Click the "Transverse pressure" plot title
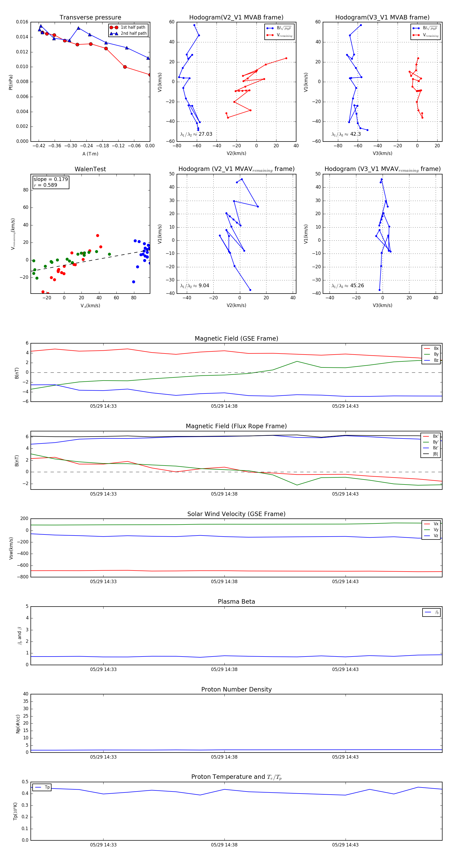The height and width of the screenshot is (868, 473). click(x=90, y=18)
